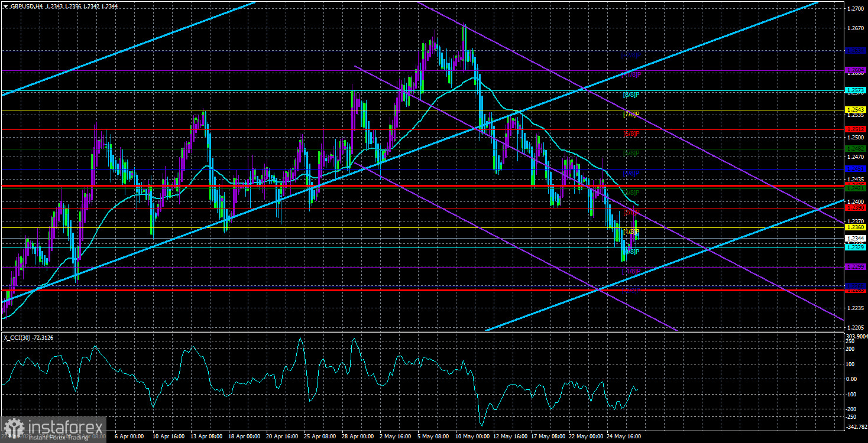Click the [1/8]P Murray level label
Screen dimensions: 868x443
point(631,232)
